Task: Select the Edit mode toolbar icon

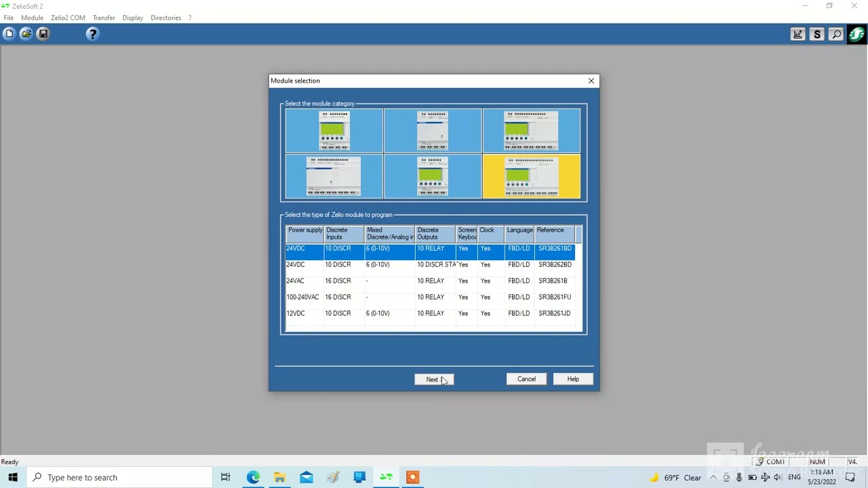Action: 798,35
